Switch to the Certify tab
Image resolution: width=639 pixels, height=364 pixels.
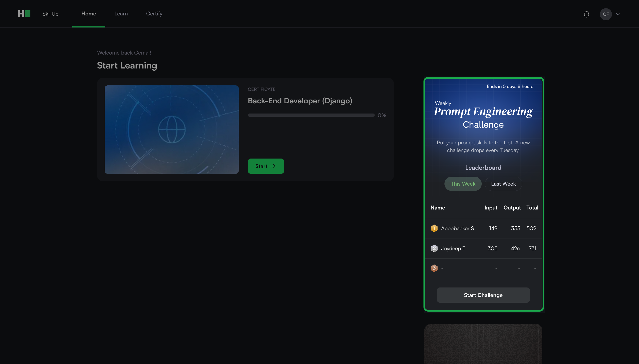[x=154, y=14]
